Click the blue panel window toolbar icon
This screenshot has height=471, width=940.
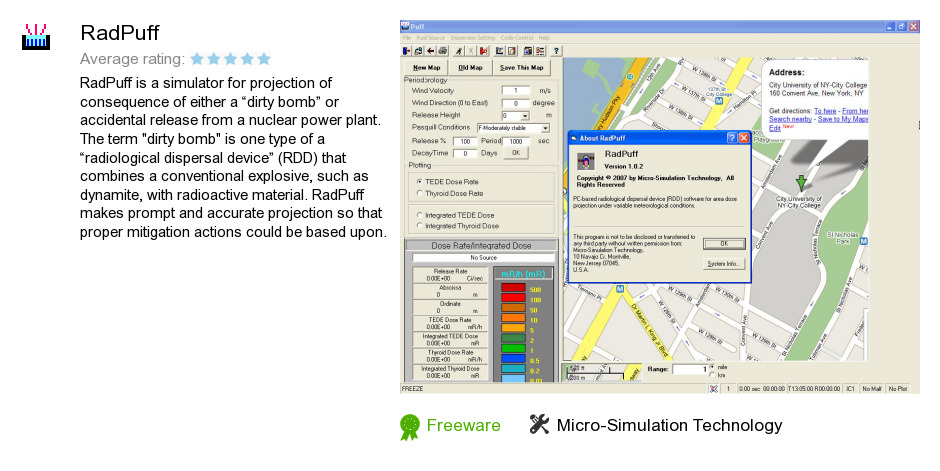pos(528,51)
